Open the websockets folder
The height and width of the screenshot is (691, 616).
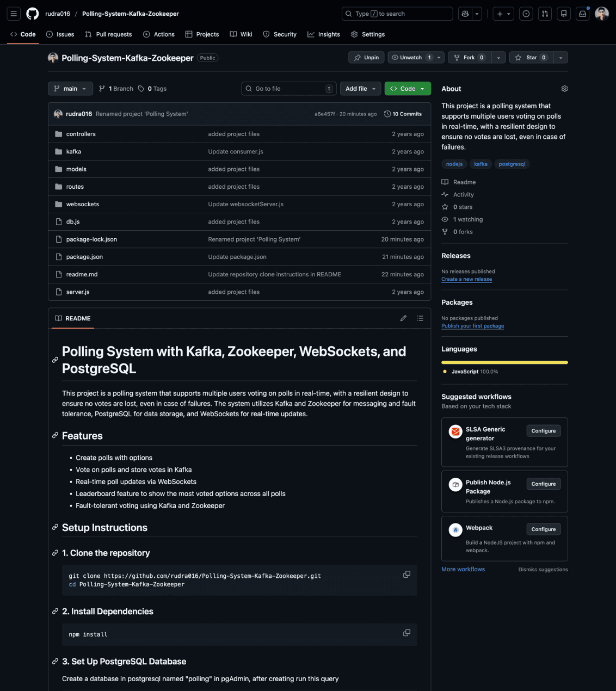(x=83, y=204)
